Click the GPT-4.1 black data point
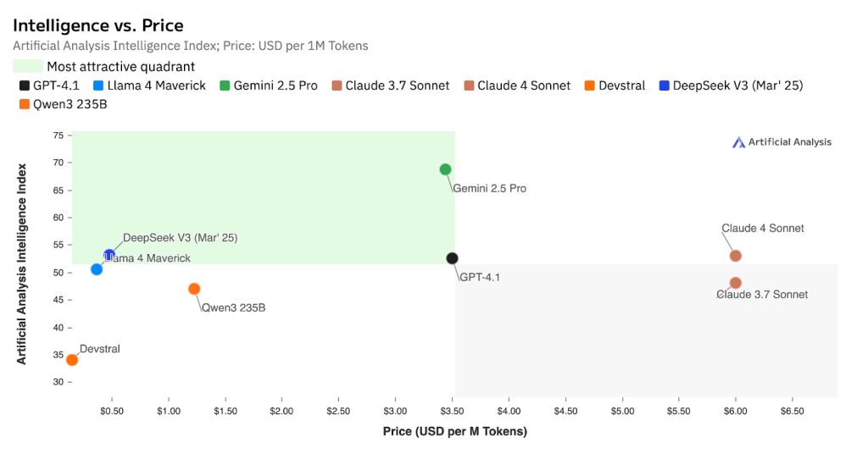The width and height of the screenshot is (868, 454). point(452,258)
